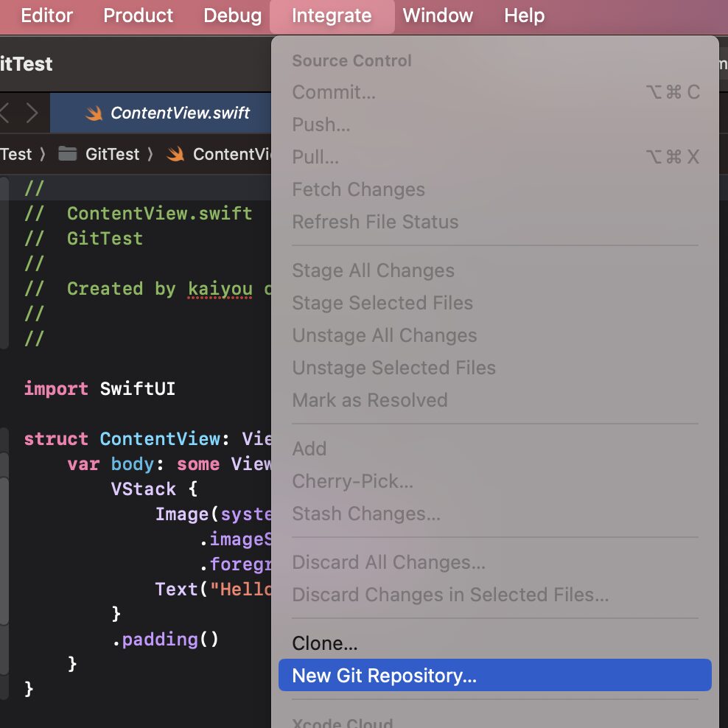The image size is (728, 728).
Task: Click the "Commit..." menu entry
Action: [333, 92]
